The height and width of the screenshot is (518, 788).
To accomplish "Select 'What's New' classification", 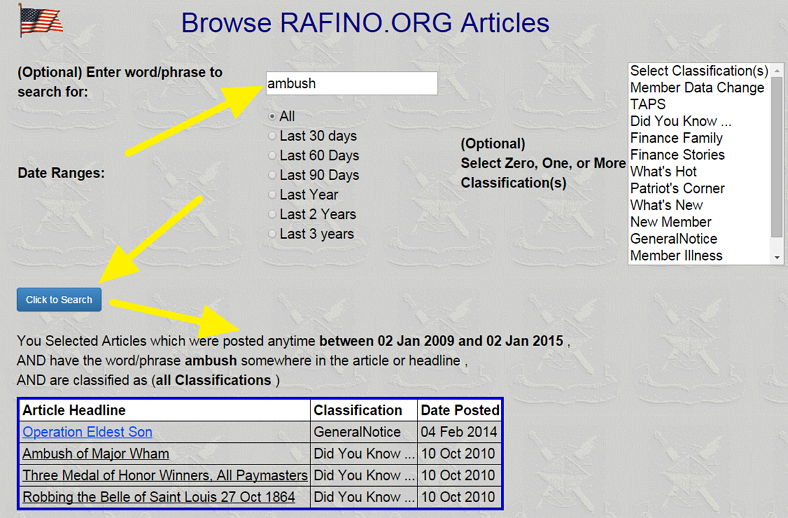I will (699, 205).
